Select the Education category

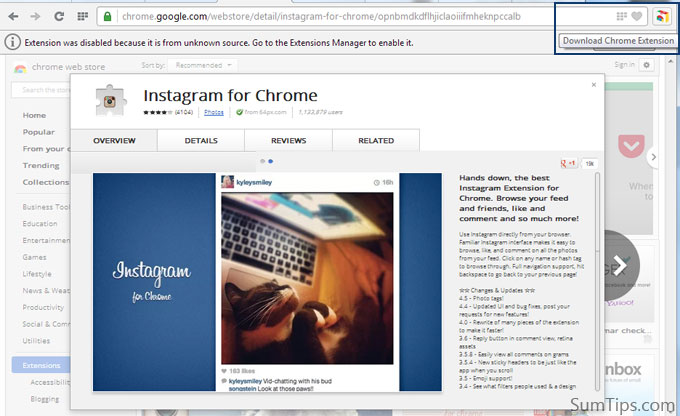pyautogui.click(x=40, y=224)
